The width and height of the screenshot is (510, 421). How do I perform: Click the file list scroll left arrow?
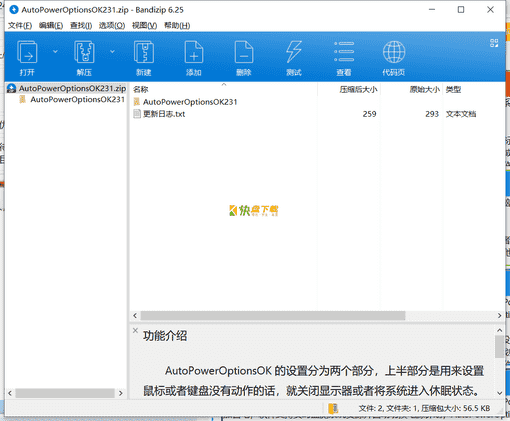pos(135,315)
